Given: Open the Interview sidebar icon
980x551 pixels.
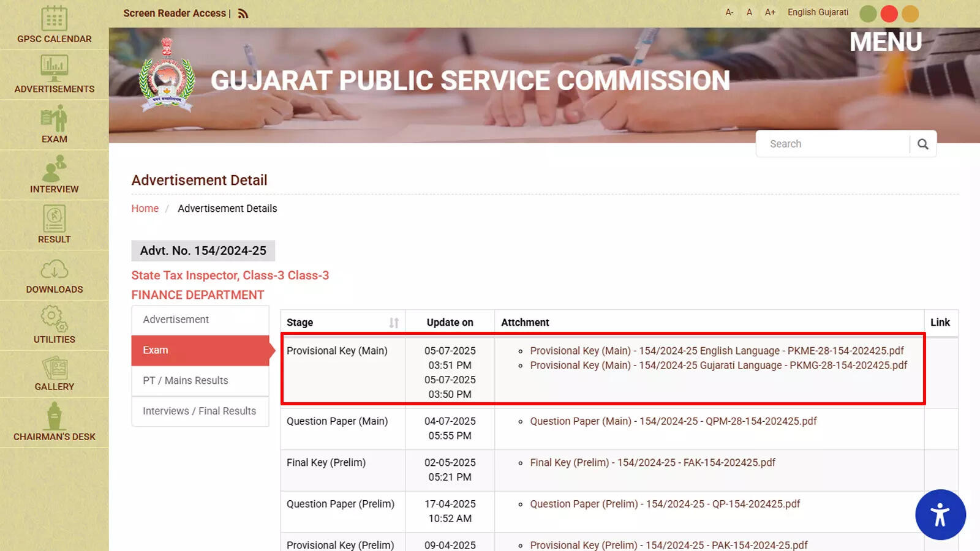Looking at the screenshot, I should [54, 168].
